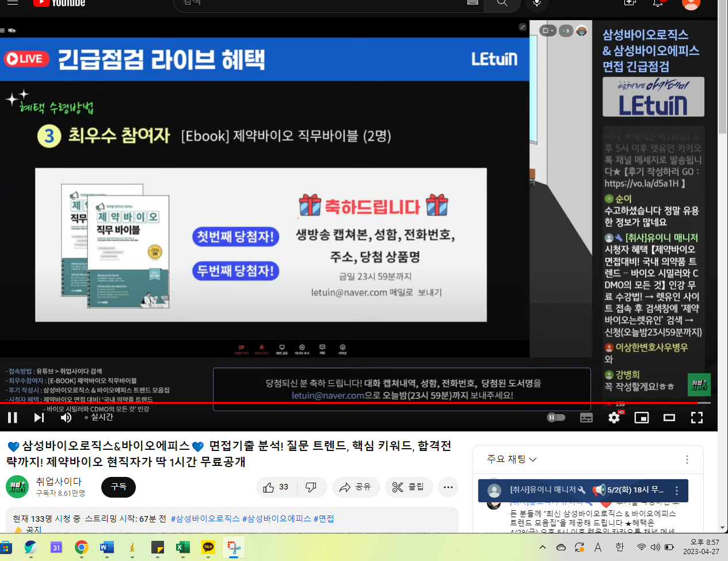
Task: Mute the video volume
Action: [66, 418]
